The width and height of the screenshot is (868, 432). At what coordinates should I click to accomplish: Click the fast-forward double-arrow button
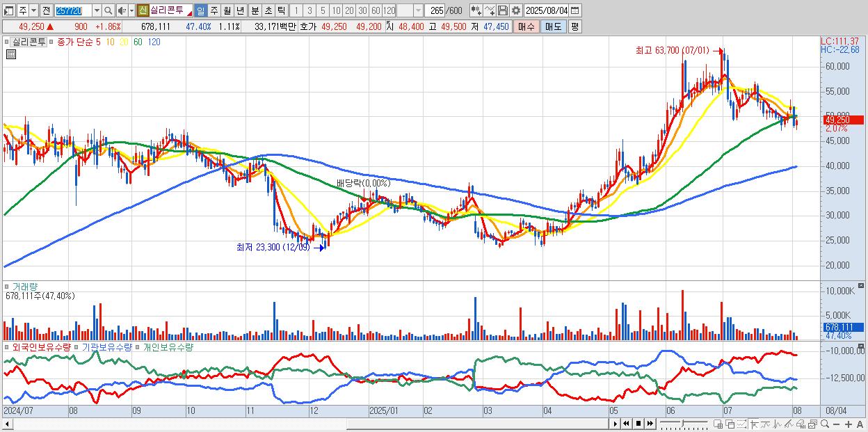point(650,424)
